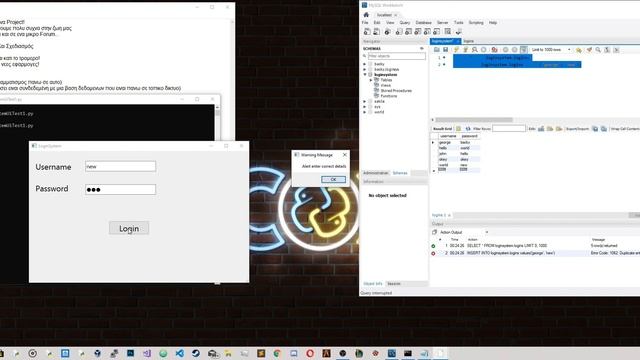Open the Server menu
The width and height of the screenshot is (640, 360).
[x=442, y=22]
